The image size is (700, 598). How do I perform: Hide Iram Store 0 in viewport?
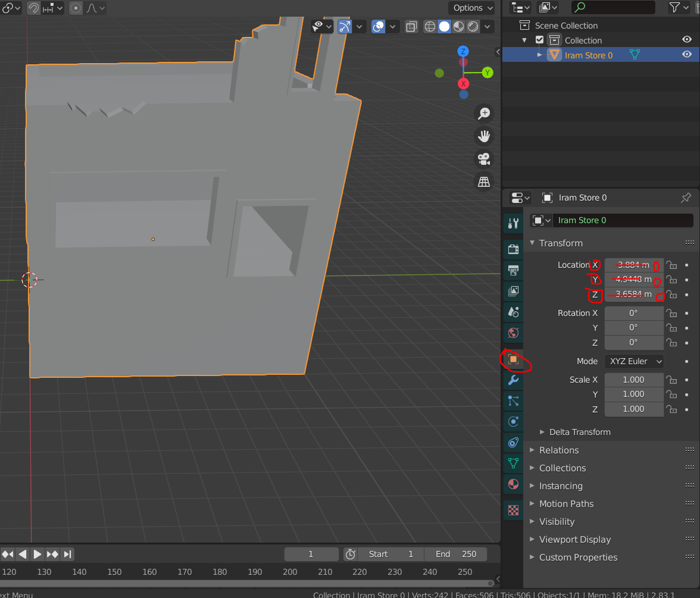click(x=687, y=55)
